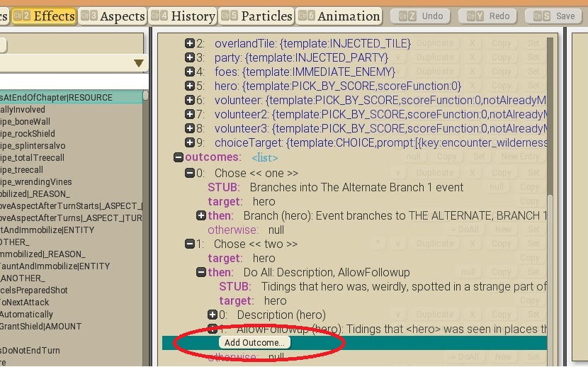This screenshot has width=588, height=367.
Task: Open the Particles tab
Action: coord(256,16)
